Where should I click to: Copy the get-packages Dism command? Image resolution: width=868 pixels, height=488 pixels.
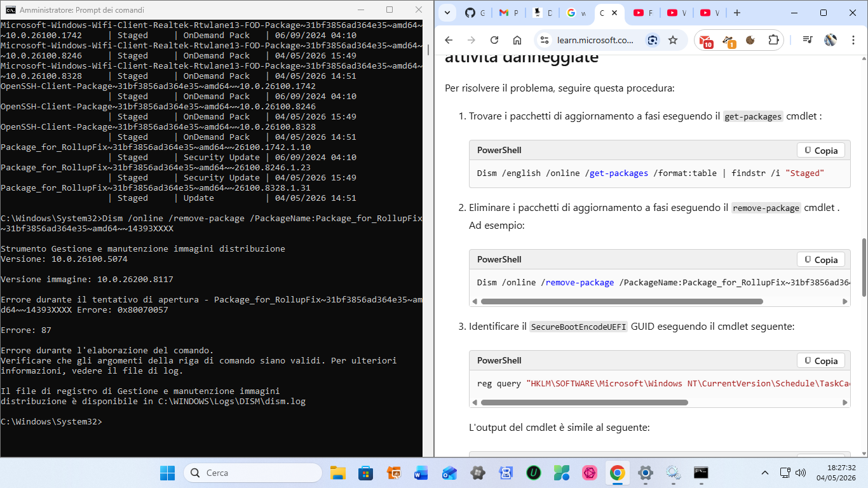pos(821,151)
